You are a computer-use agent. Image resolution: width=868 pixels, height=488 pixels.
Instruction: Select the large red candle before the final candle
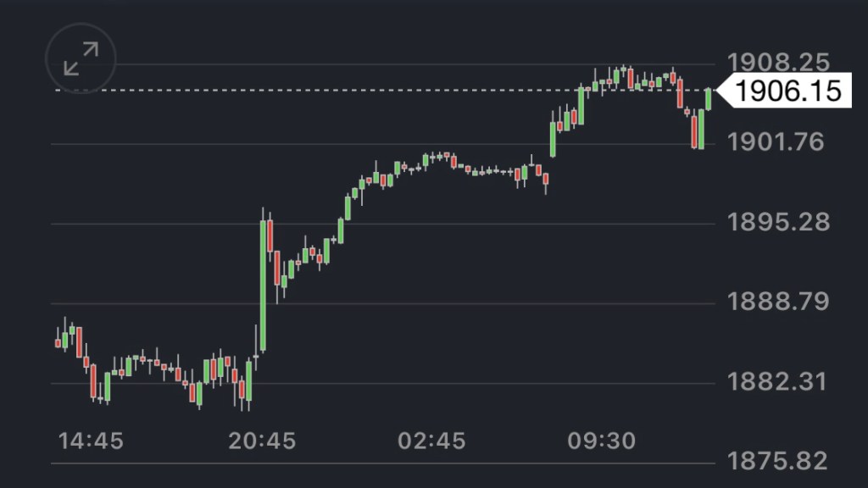pos(694,131)
